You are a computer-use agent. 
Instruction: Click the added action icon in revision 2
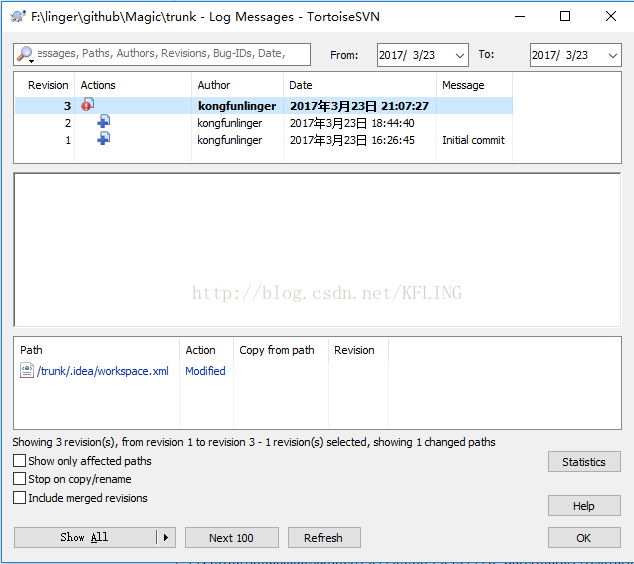[x=104, y=121]
